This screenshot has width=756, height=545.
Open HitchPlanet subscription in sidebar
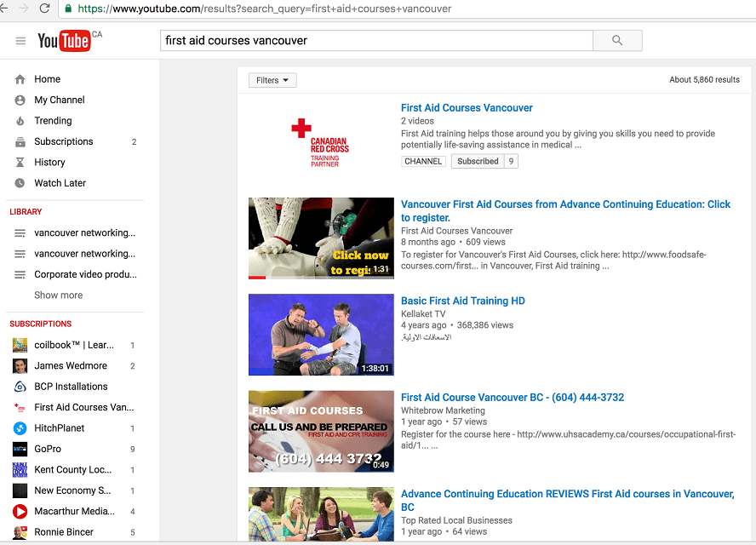click(60, 427)
